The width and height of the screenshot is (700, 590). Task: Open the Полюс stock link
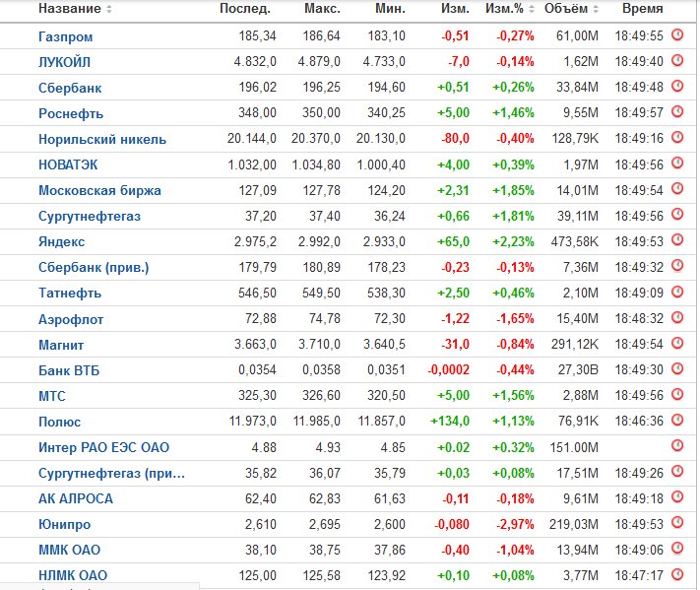[59, 423]
